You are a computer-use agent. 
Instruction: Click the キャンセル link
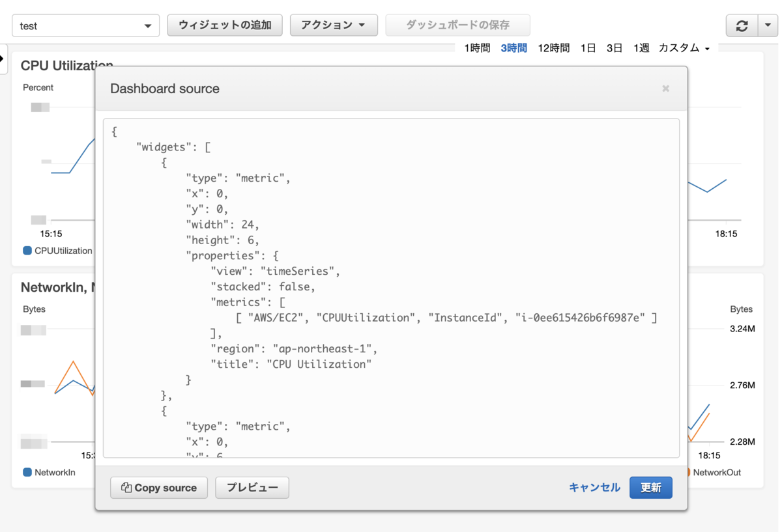pyautogui.click(x=594, y=488)
